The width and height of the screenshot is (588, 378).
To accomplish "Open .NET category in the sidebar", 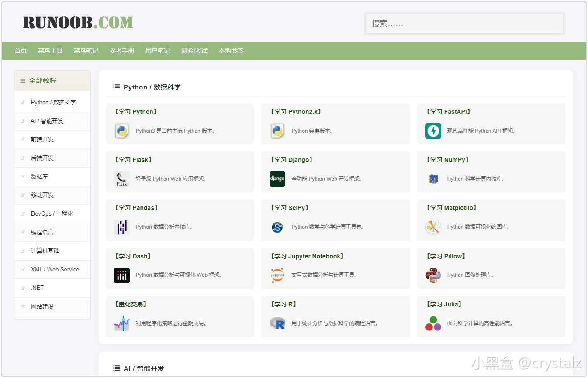I will 38,288.
